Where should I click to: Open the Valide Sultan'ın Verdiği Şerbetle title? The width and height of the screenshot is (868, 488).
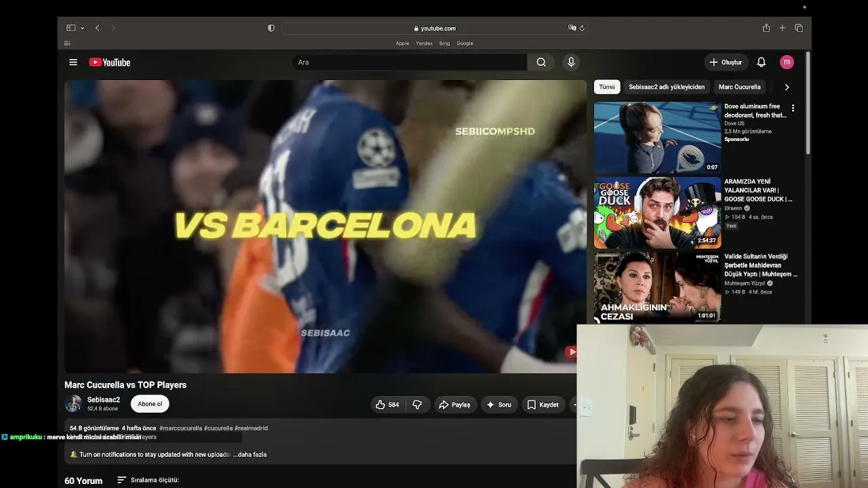tap(761, 265)
